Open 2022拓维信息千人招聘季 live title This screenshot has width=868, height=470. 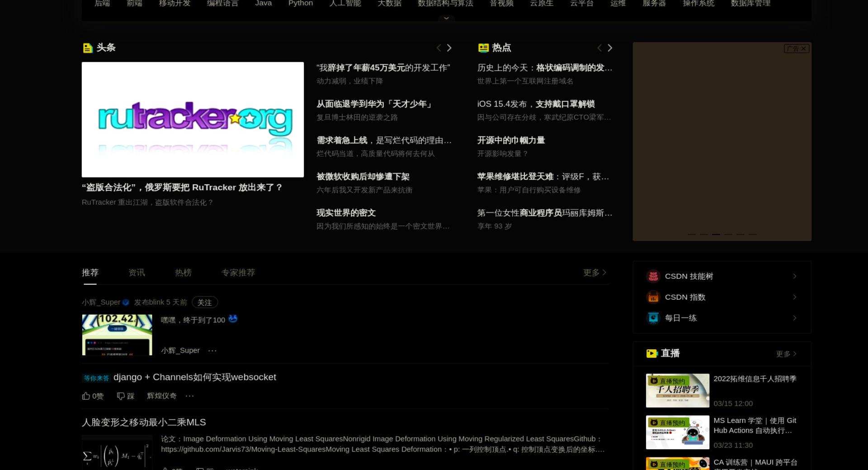(755, 379)
